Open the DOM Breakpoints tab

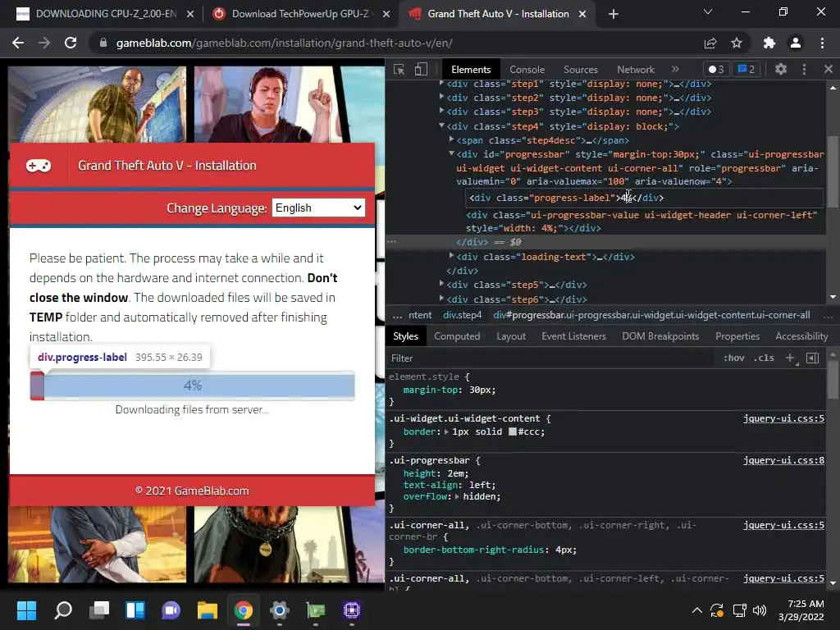coord(660,336)
